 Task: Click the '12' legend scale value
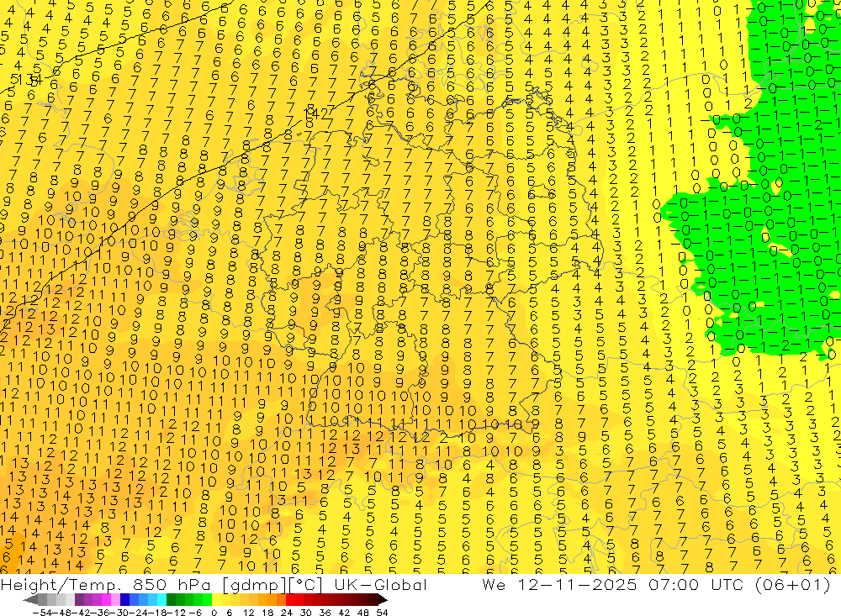tap(249, 613)
